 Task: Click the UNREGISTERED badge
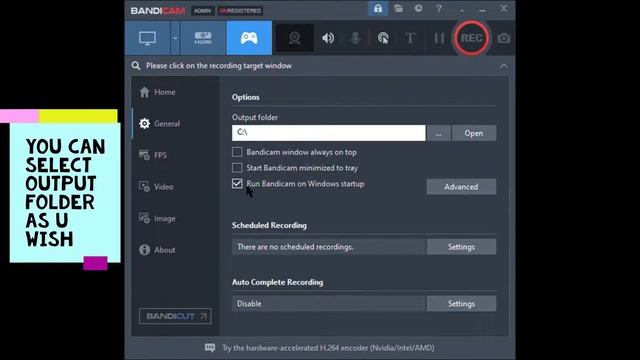tap(240, 11)
